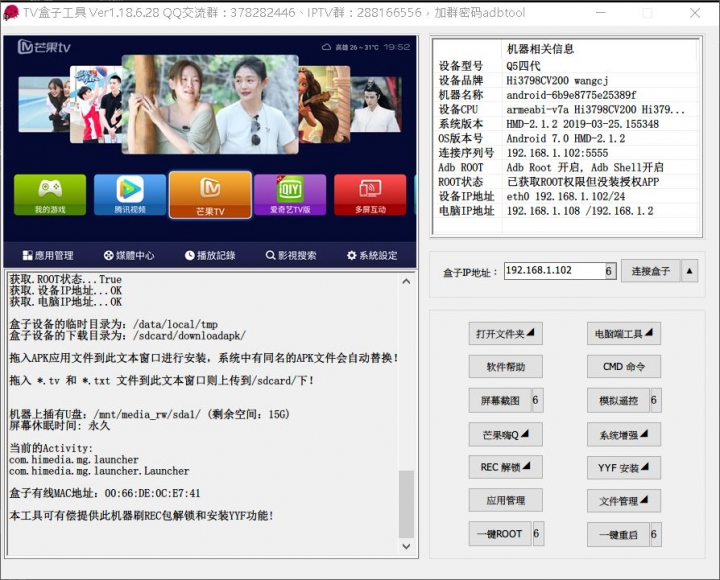Select the 电脑IP地址 192.168.1.108 row
Image resolution: width=720 pixels, height=580 pixels.
(x=566, y=211)
